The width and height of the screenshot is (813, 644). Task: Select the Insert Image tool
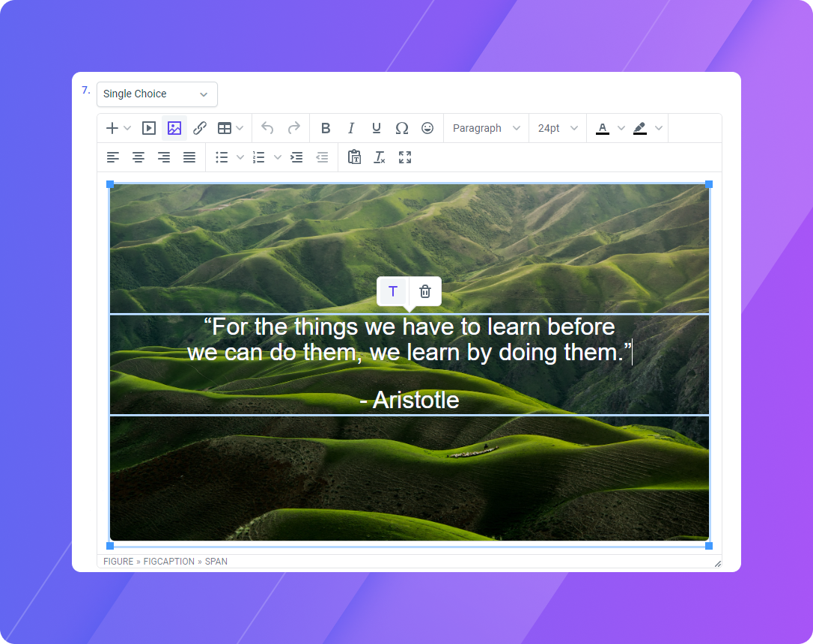coord(174,128)
